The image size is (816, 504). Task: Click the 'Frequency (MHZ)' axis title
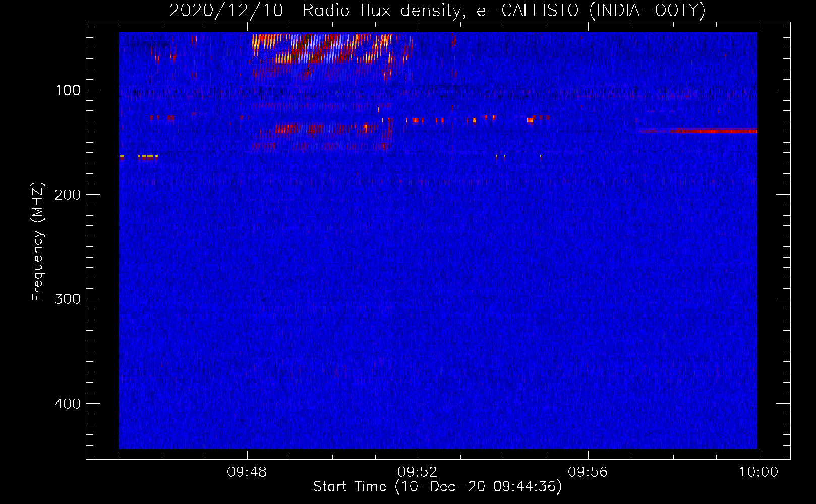tap(38, 241)
